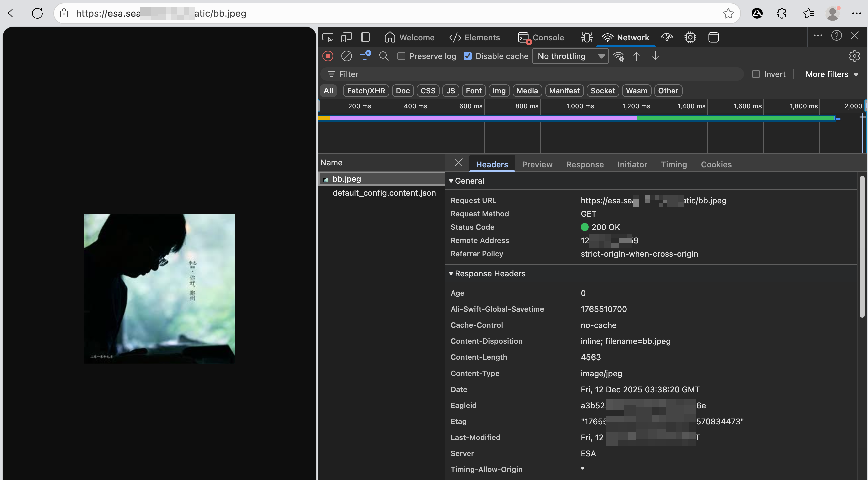The image size is (868, 480).
Task: Click the import HAR upload arrow
Action: coord(637,56)
